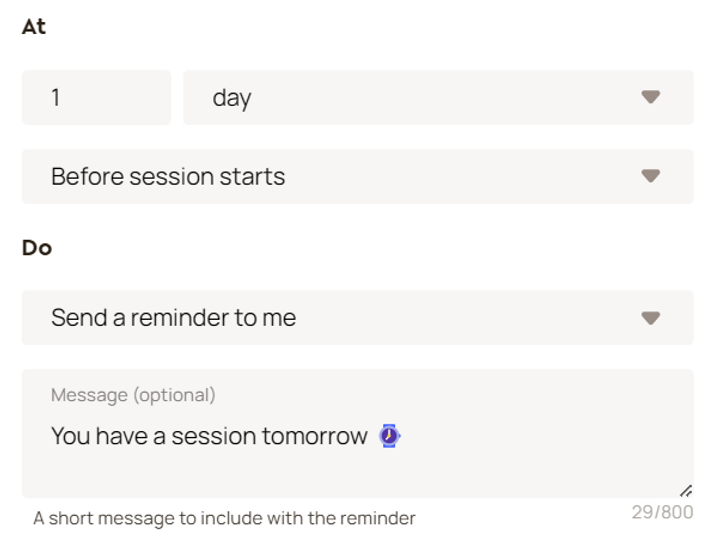Image resolution: width=720 pixels, height=544 pixels.
Task: Click the arrow beside Send a reminder to me
Action: click(x=650, y=318)
